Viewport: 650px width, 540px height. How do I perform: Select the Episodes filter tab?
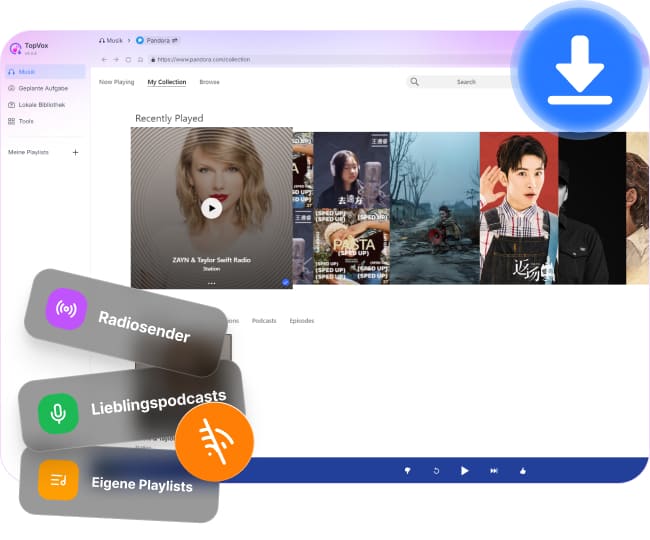point(302,321)
